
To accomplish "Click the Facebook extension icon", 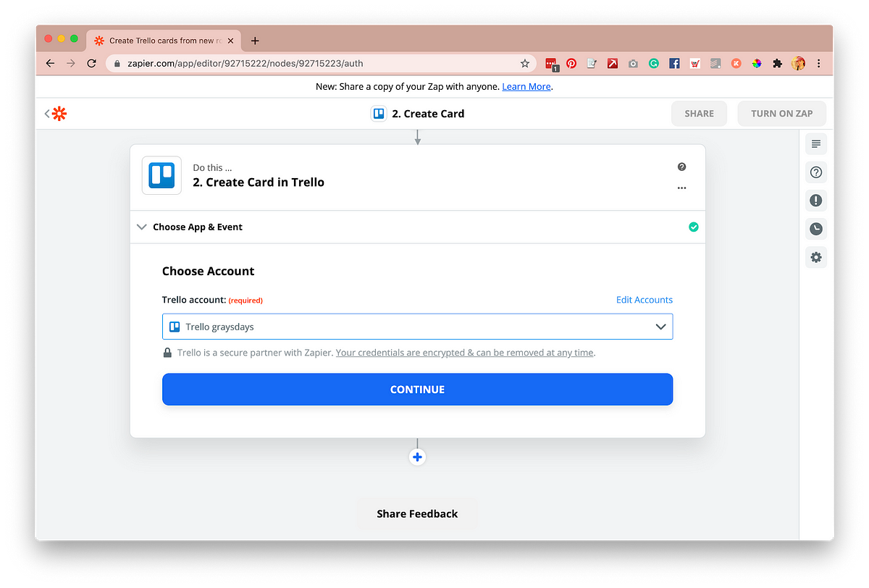I will [x=674, y=64].
